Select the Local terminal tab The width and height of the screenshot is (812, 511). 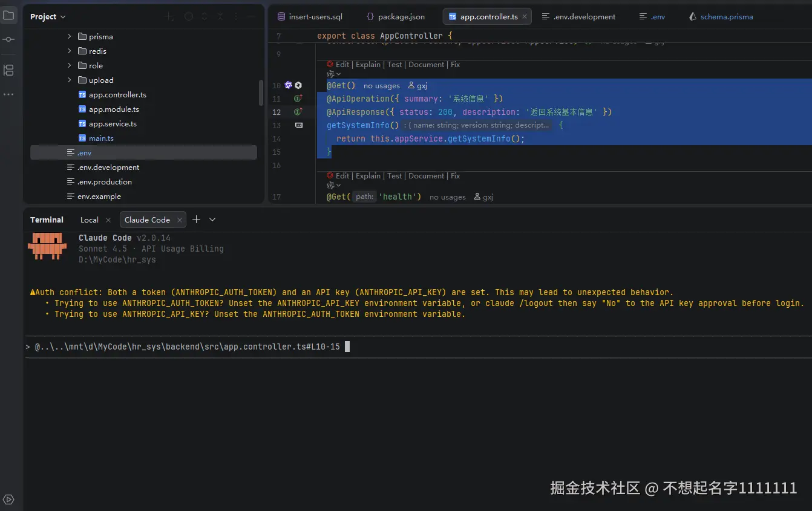coord(90,220)
